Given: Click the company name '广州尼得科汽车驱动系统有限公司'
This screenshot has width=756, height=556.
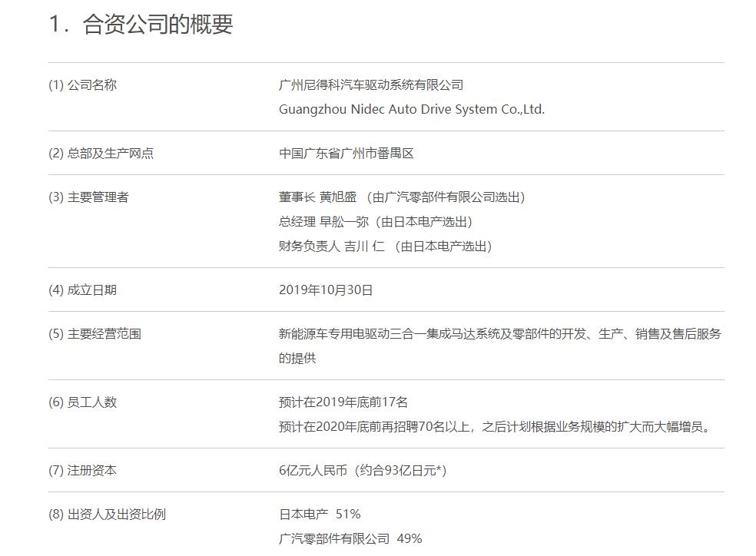Looking at the screenshot, I should (371, 84).
